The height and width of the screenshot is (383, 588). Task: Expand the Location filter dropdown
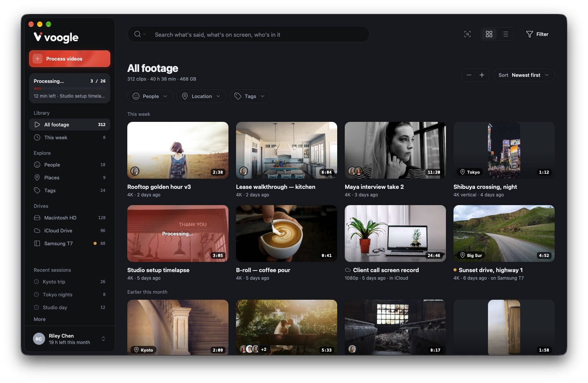tap(201, 96)
